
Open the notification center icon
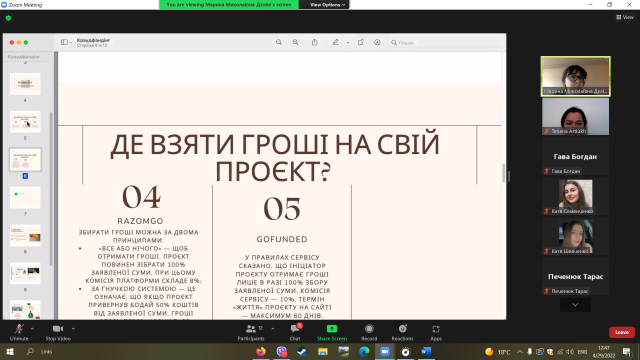click(627, 352)
